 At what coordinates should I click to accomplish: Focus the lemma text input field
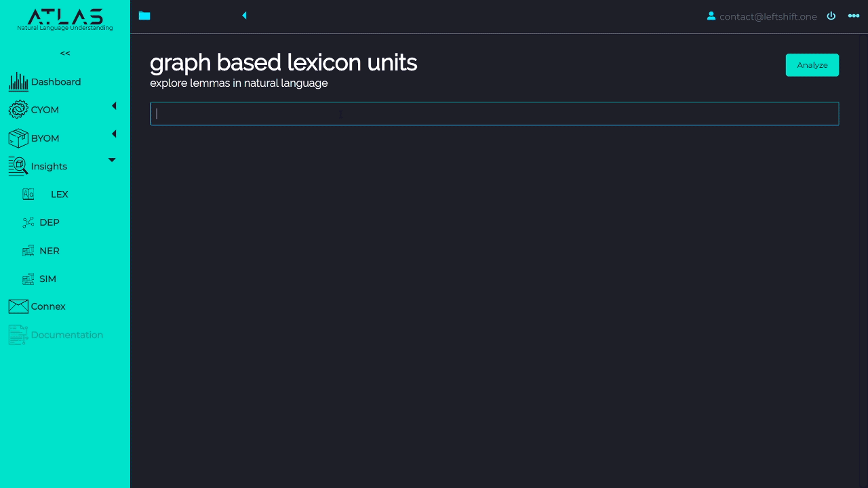coord(494,114)
